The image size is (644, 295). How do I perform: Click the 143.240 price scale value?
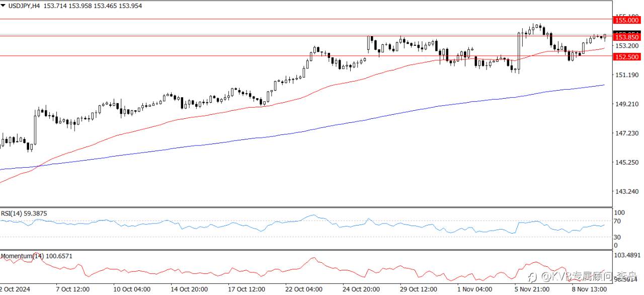click(626, 192)
